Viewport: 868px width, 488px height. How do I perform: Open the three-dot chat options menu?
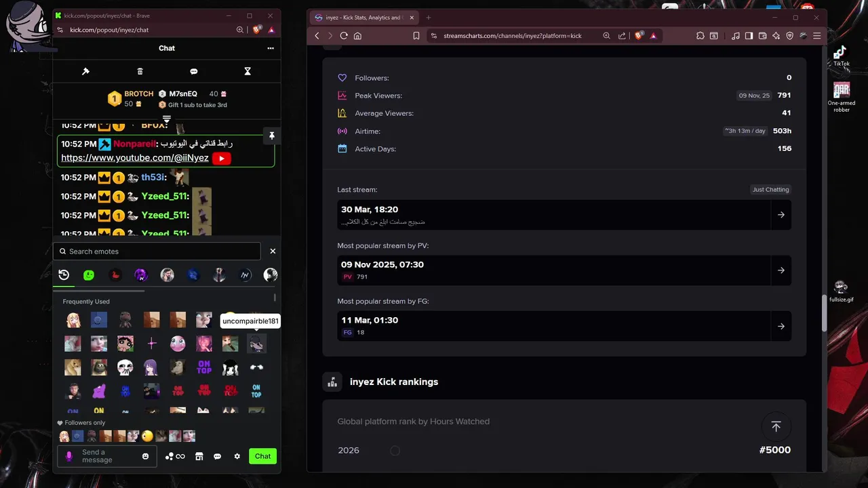(271, 48)
